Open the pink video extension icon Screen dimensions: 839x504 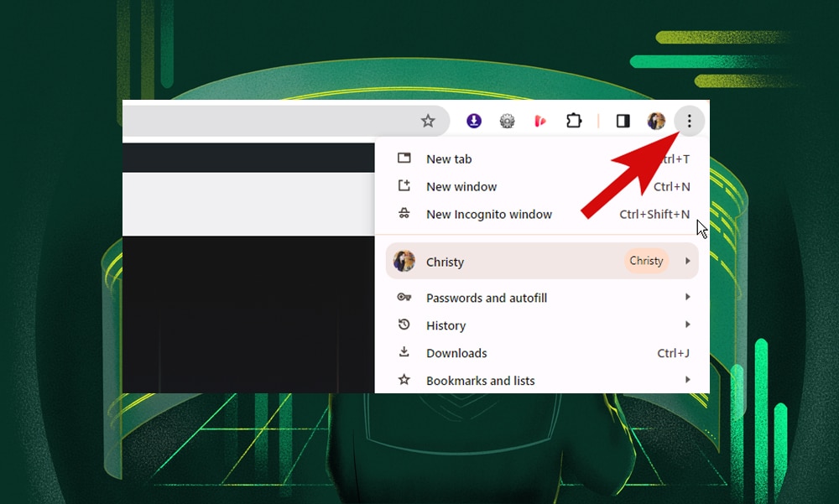540,121
